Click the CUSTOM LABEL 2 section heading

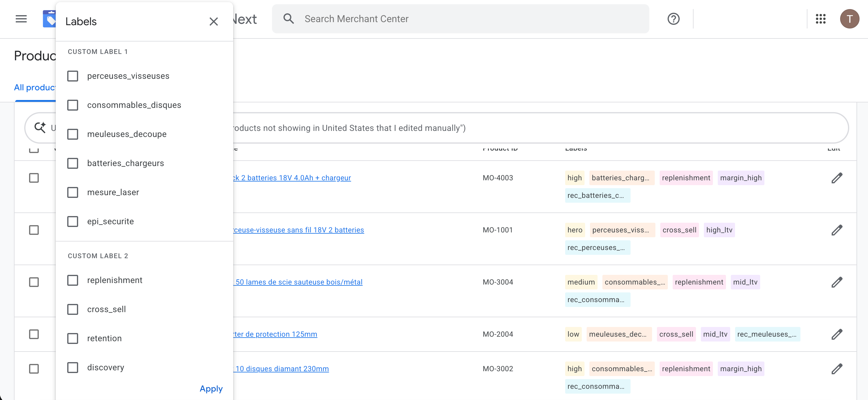coord(98,256)
